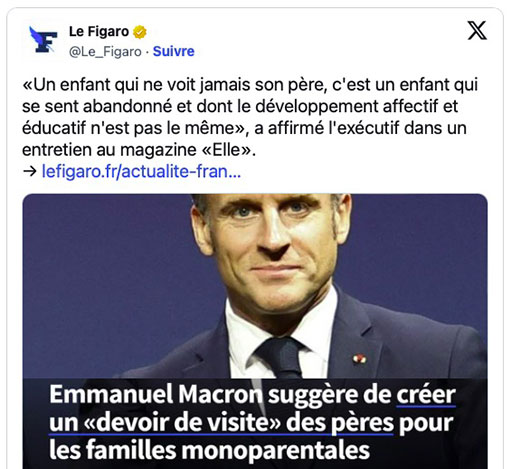Click the gold verified badge
The image size is (512, 469).
click(140, 32)
